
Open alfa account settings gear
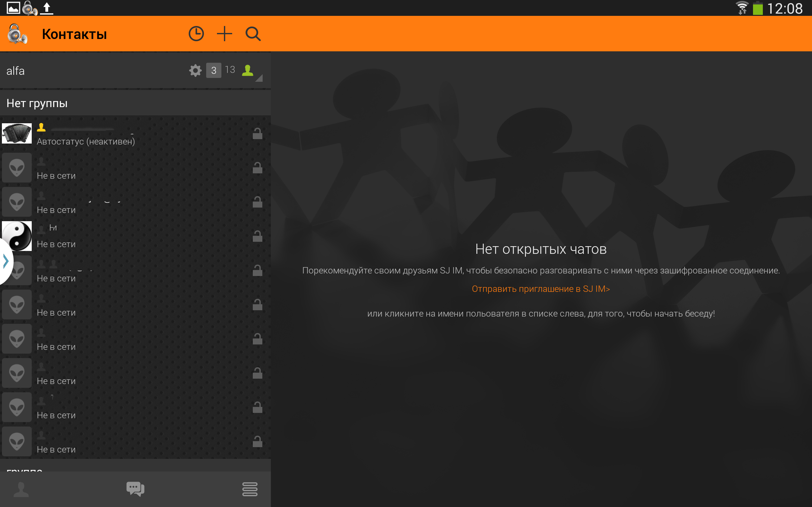click(x=195, y=70)
